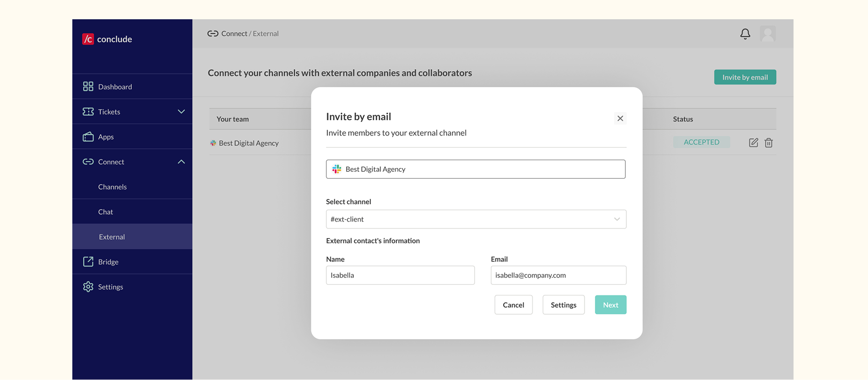The width and height of the screenshot is (868, 380).
Task: Click External in the breadcrumb
Action: [x=266, y=33]
